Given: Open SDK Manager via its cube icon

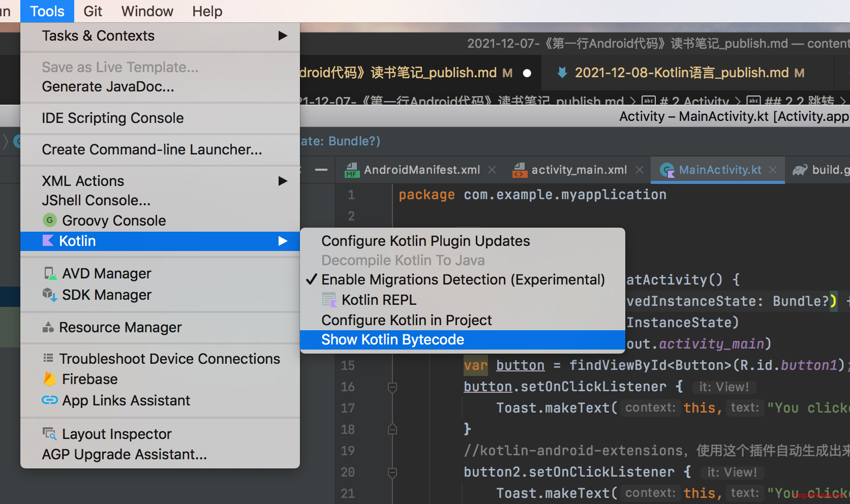Looking at the screenshot, I should [49, 295].
